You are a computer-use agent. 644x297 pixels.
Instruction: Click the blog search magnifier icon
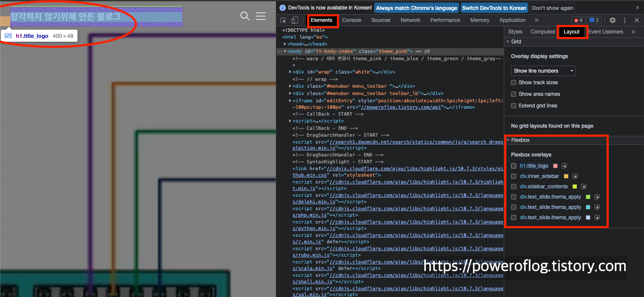tap(245, 16)
